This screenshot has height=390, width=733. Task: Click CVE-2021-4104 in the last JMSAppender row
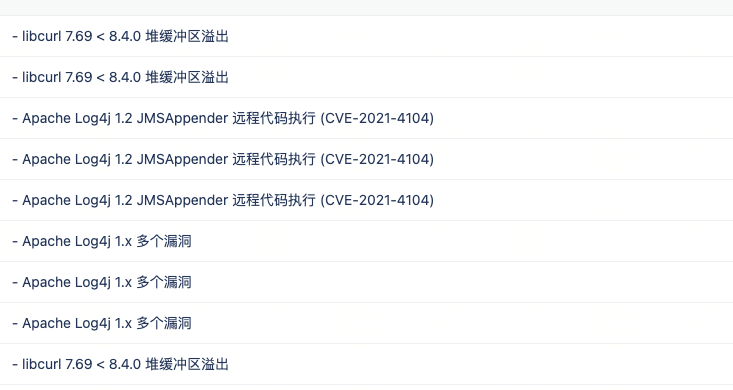pyautogui.click(x=377, y=200)
